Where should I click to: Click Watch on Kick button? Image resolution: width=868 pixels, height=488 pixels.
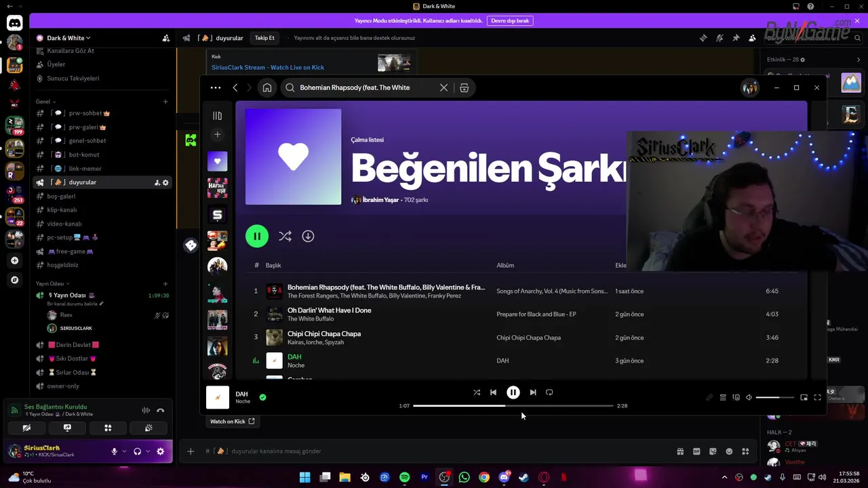pyautogui.click(x=232, y=422)
